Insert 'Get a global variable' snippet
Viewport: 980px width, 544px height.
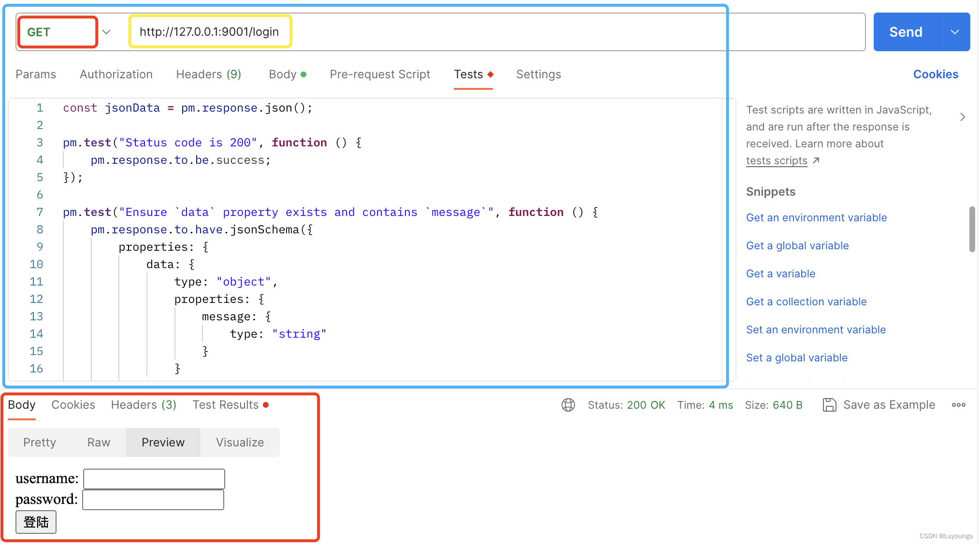797,245
